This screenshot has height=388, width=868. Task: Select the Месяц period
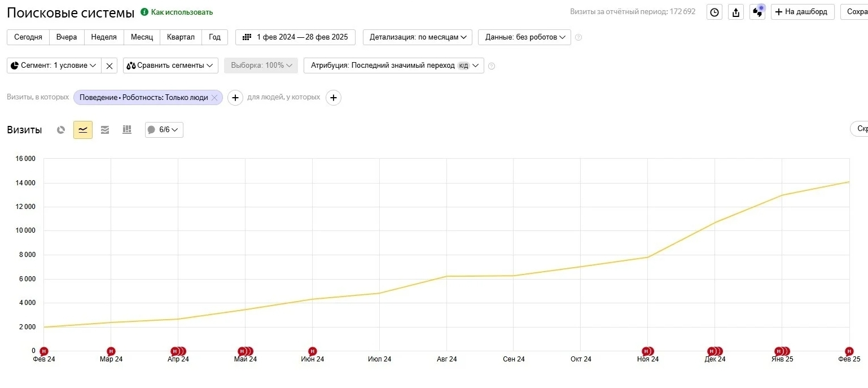142,37
